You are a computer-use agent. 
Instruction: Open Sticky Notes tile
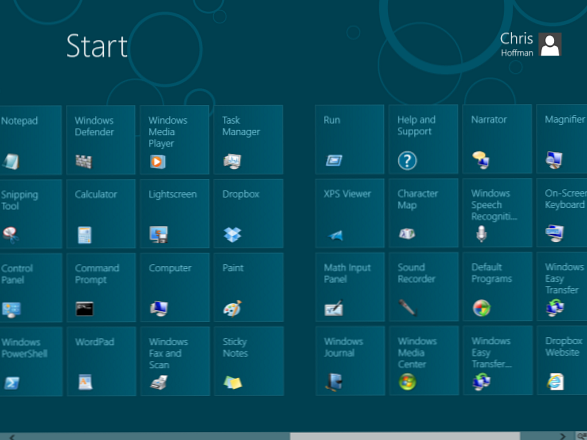point(249,361)
